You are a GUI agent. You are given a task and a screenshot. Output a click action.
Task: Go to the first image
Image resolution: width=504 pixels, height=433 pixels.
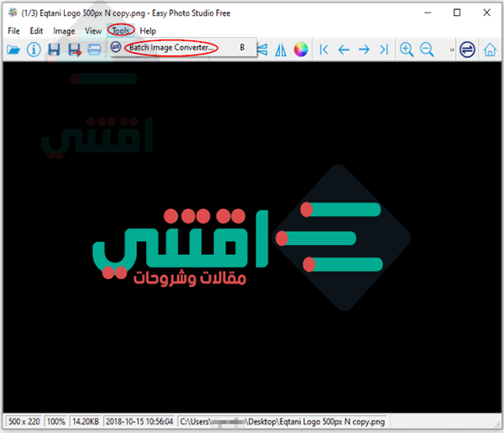pyautogui.click(x=323, y=50)
